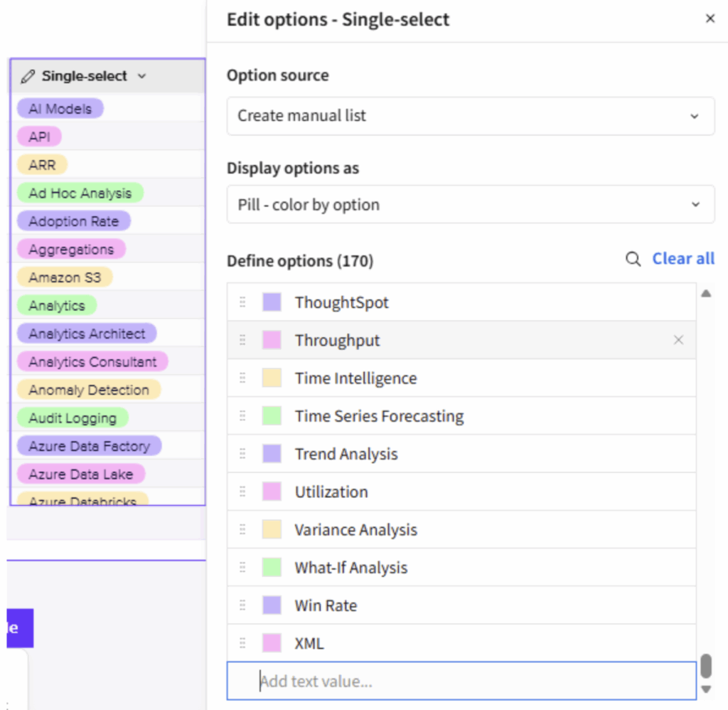Click the Utilization pink color swatch

coord(272,492)
